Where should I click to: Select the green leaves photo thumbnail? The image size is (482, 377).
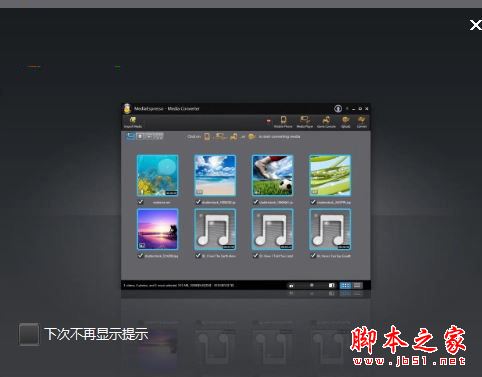pyautogui.click(x=330, y=175)
